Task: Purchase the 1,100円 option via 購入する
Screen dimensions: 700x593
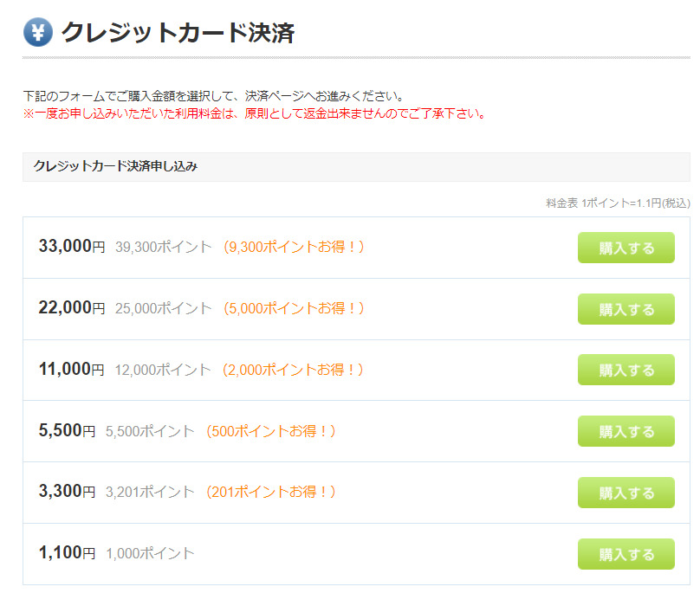Action: (625, 554)
